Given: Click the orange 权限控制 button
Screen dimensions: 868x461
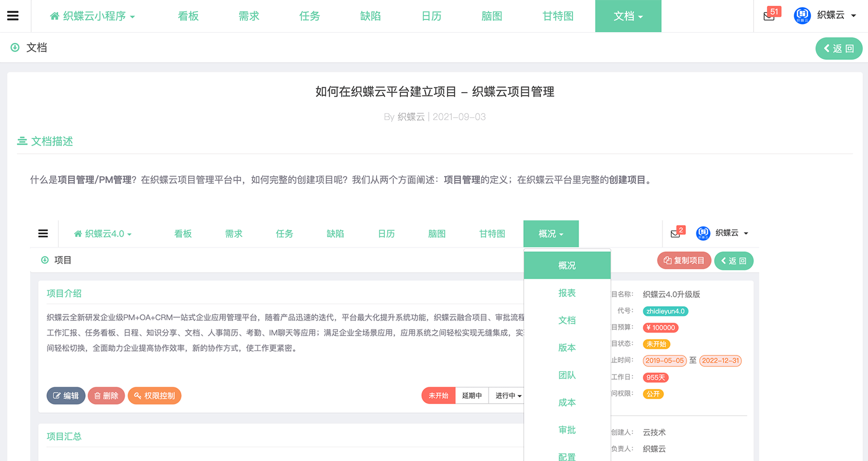Looking at the screenshot, I should point(154,395).
